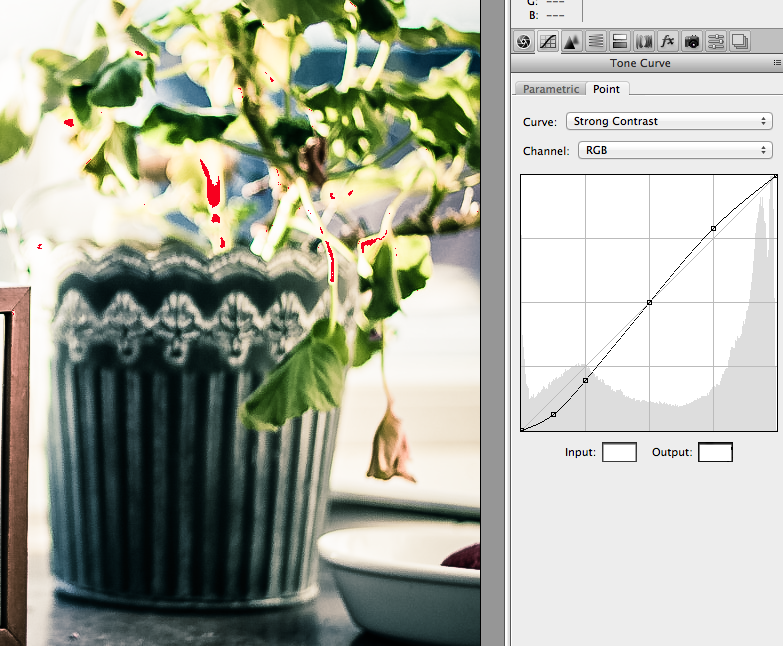Open the HSL / Grayscale panel icon

click(x=596, y=41)
